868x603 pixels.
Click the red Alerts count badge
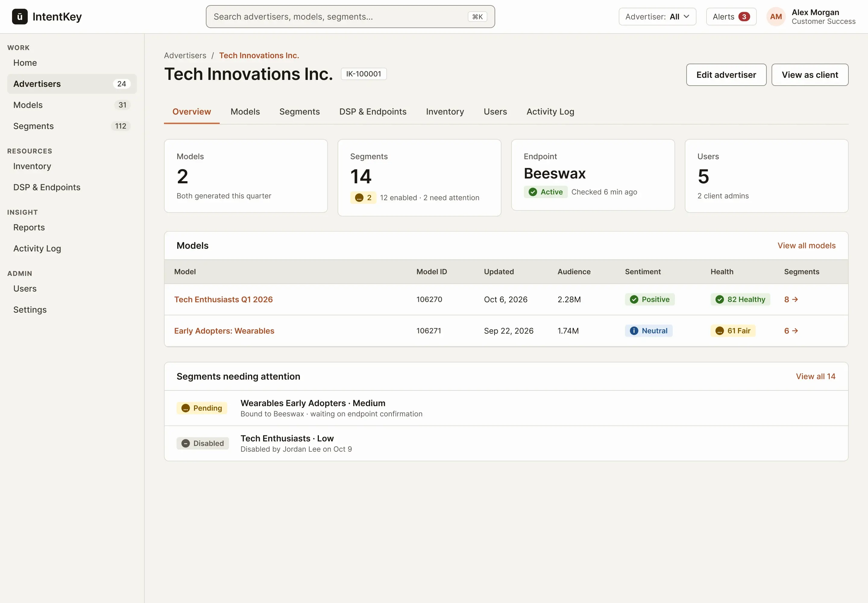click(744, 17)
